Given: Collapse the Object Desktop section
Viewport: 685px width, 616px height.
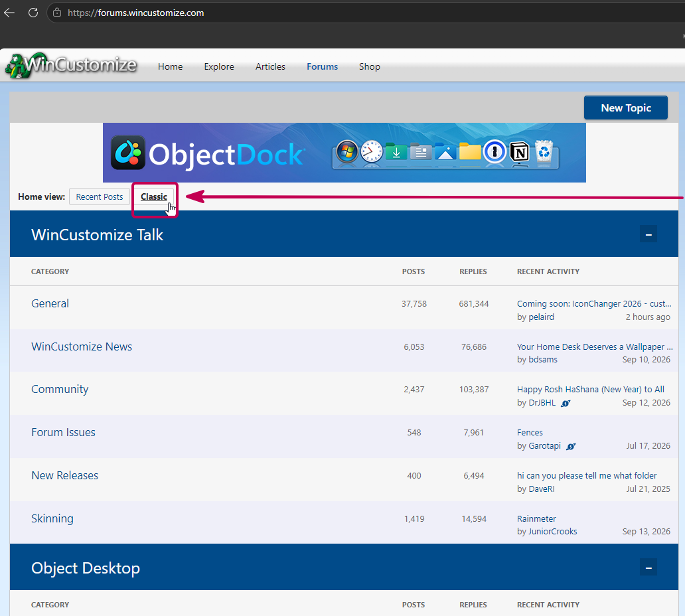Looking at the screenshot, I should point(648,568).
